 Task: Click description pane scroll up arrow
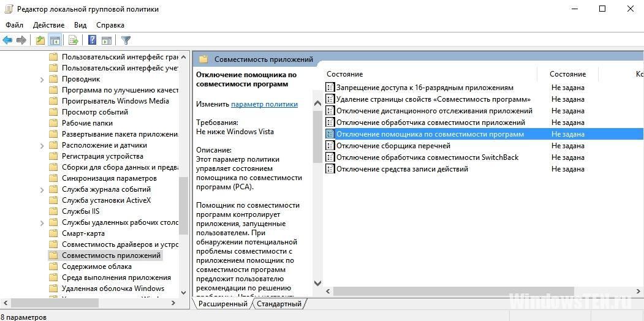tap(317, 104)
